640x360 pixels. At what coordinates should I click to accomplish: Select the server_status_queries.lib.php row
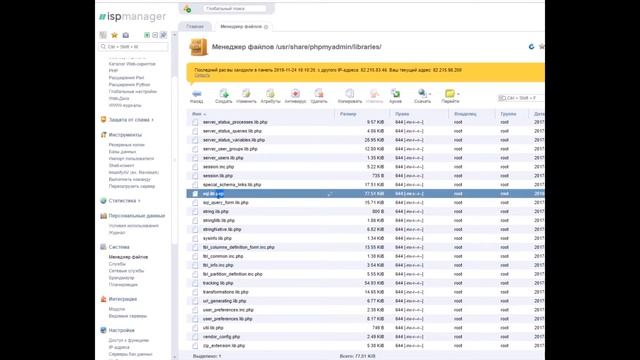coord(365,131)
